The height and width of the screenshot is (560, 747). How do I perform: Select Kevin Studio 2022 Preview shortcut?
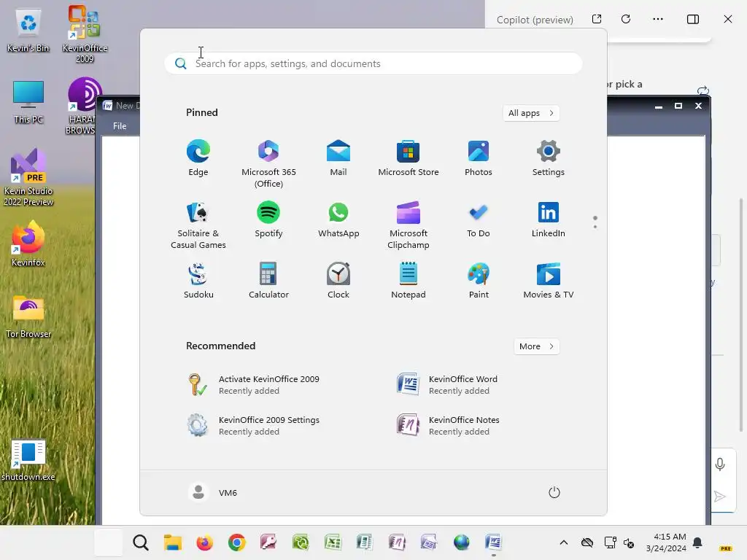(28, 178)
